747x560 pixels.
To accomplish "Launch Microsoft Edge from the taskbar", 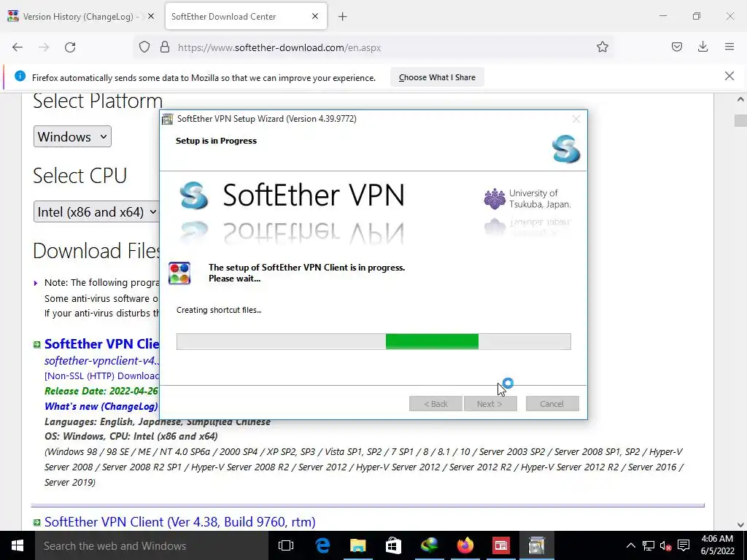I will 322,545.
